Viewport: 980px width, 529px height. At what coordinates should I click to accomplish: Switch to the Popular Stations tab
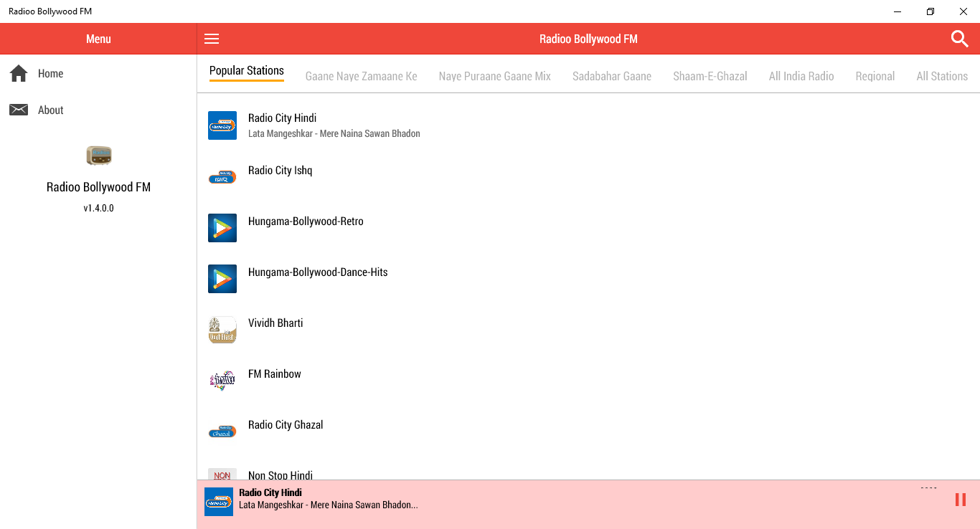coord(247,70)
